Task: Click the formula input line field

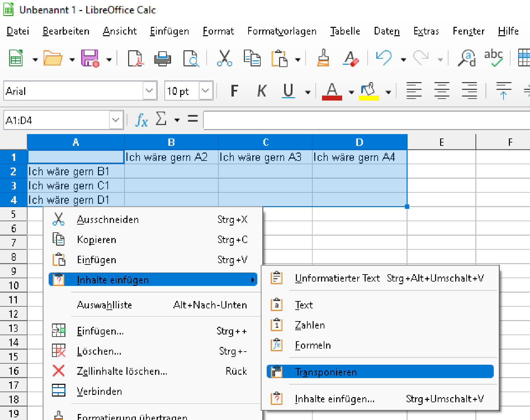Action: [x=366, y=120]
